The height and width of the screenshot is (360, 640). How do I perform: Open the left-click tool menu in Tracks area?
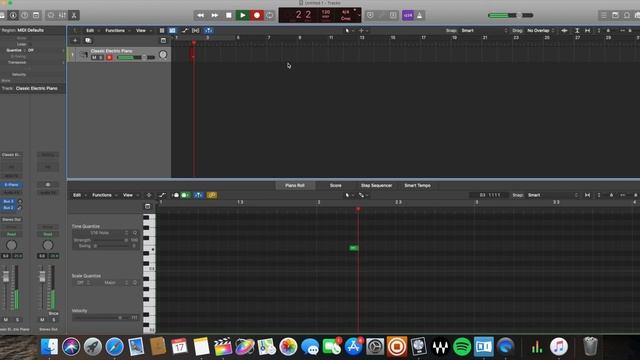point(348,31)
